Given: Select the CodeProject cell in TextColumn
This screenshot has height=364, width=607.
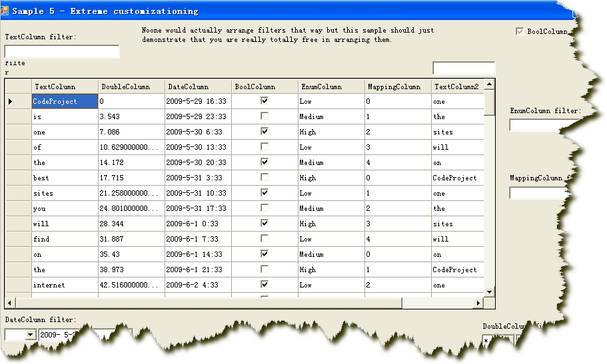Looking at the screenshot, I should pyautogui.click(x=65, y=101).
